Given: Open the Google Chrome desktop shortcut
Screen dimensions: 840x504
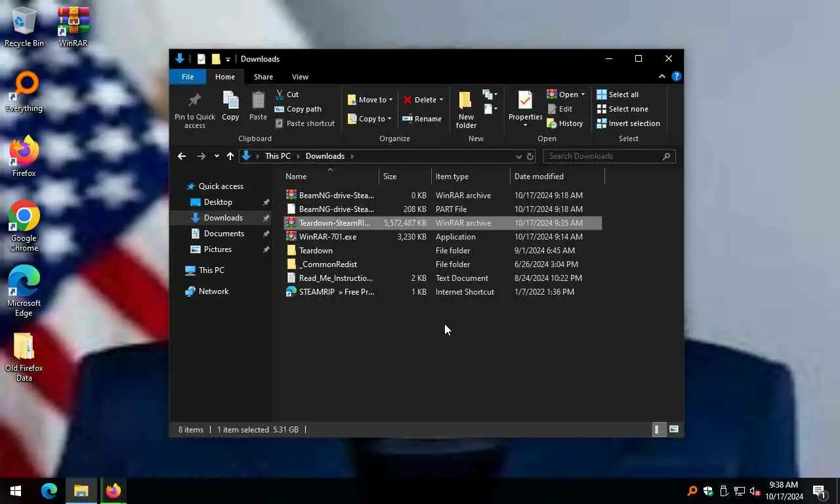Looking at the screenshot, I should (24, 226).
